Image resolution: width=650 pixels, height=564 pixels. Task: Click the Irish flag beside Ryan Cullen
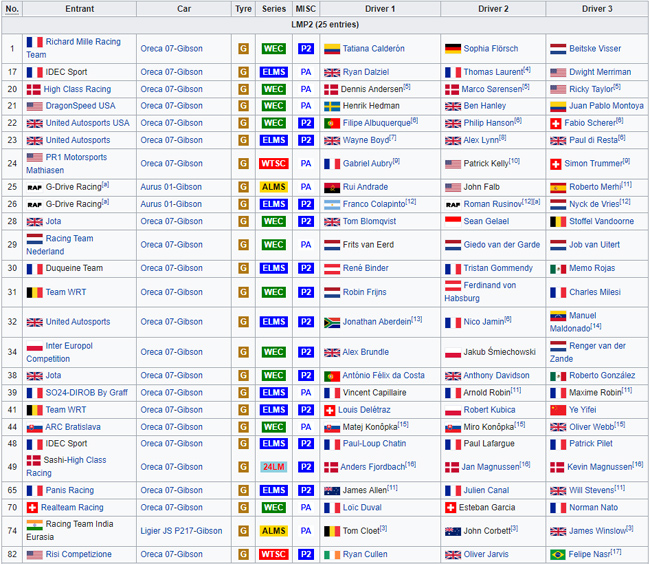tap(332, 554)
